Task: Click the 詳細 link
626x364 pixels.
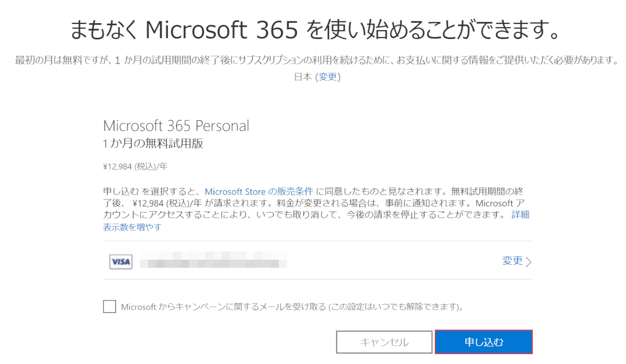Action: pyautogui.click(x=520, y=215)
